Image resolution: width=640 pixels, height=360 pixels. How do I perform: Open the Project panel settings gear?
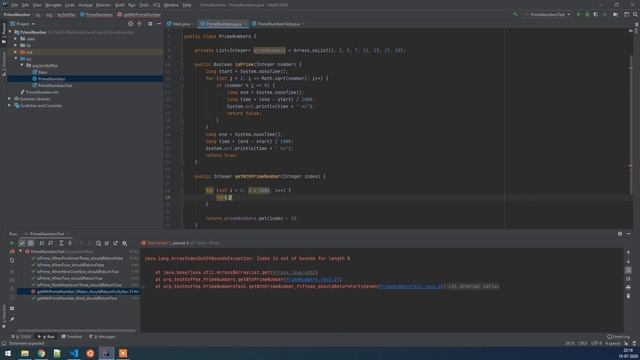pyautogui.click(x=150, y=24)
